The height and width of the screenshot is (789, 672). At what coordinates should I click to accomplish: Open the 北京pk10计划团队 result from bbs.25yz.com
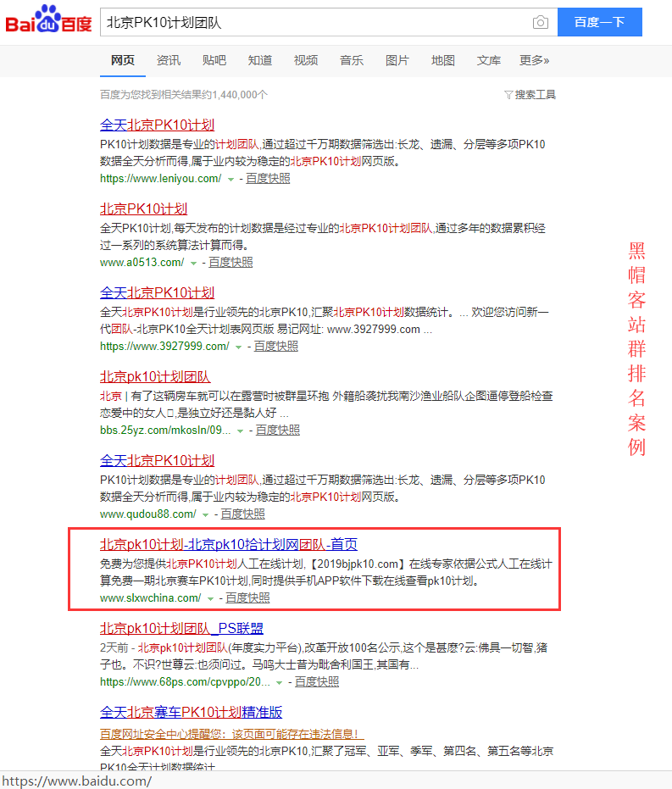click(155, 377)
